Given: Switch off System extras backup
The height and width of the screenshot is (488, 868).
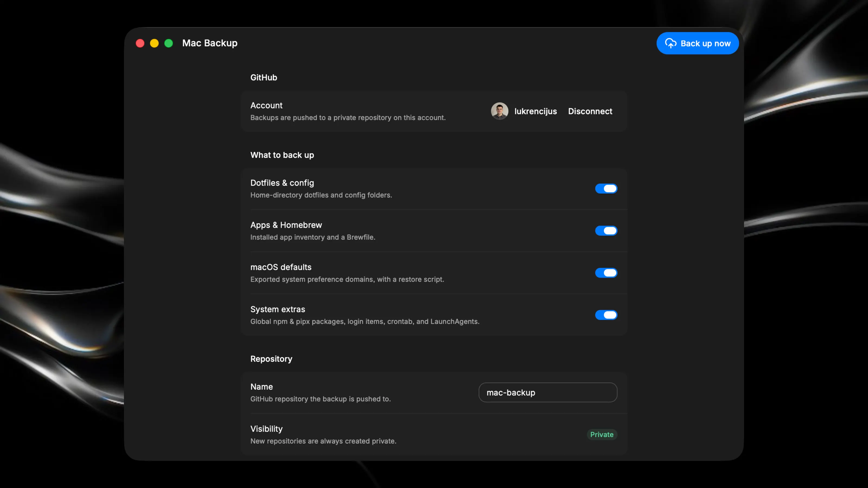Looking at the screenshot, I should (606, 315).
